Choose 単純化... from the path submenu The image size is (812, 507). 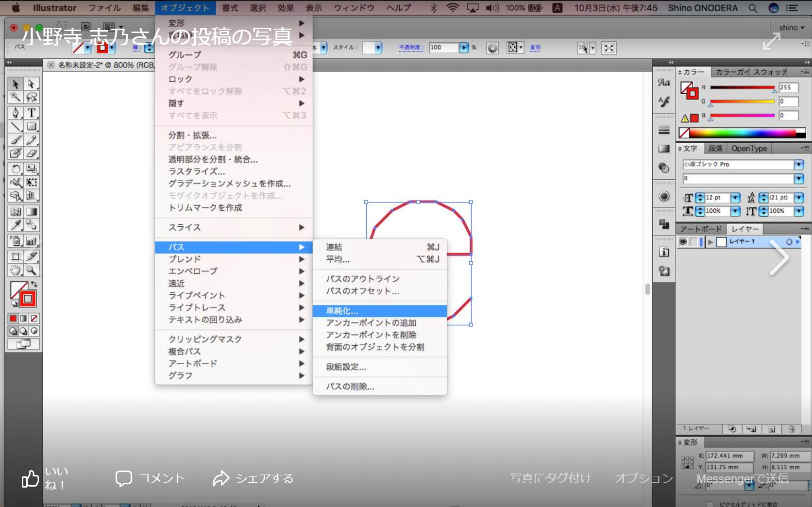tap(380, 311)
